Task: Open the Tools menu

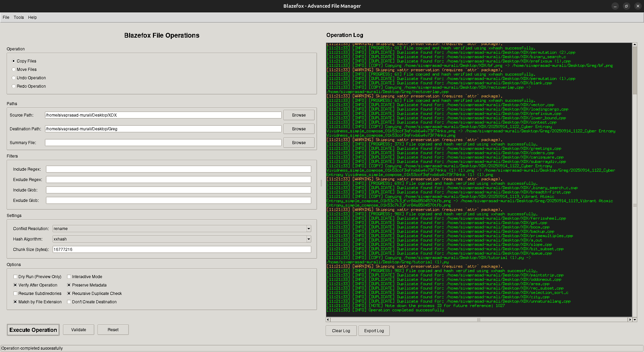Action: click(x=19, y=17)
